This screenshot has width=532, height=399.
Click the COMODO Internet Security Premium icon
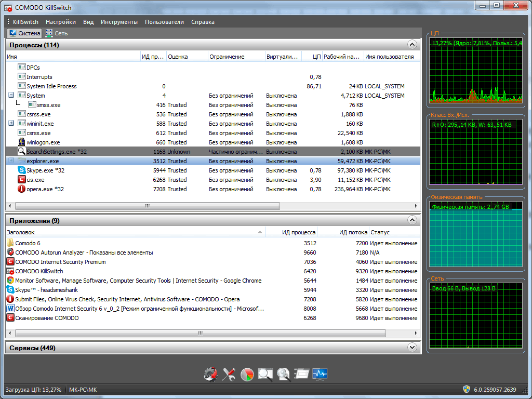coord(10,262)
